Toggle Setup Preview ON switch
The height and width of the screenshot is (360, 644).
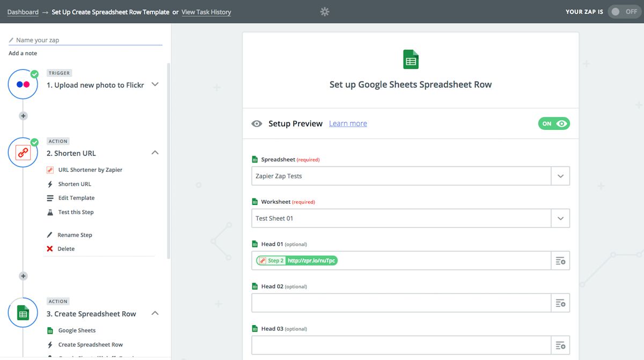[554, 123]
